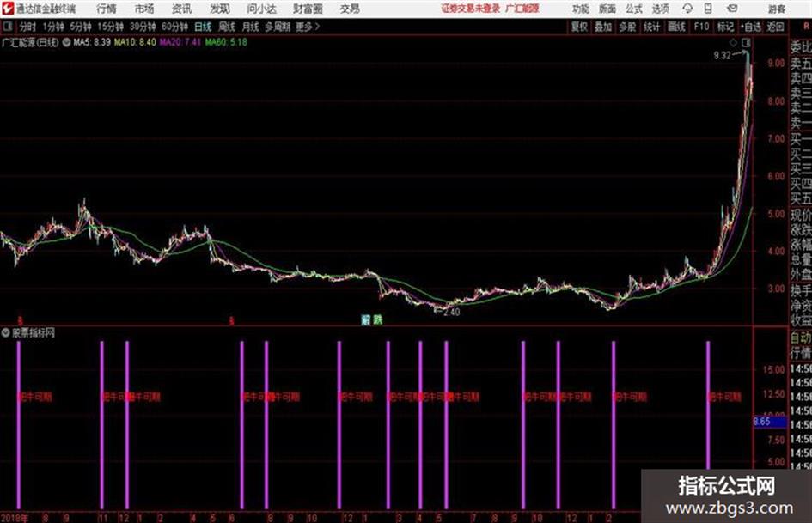Click the 2018年 label on time axis
812x523 pixels.
click(14, 518)
